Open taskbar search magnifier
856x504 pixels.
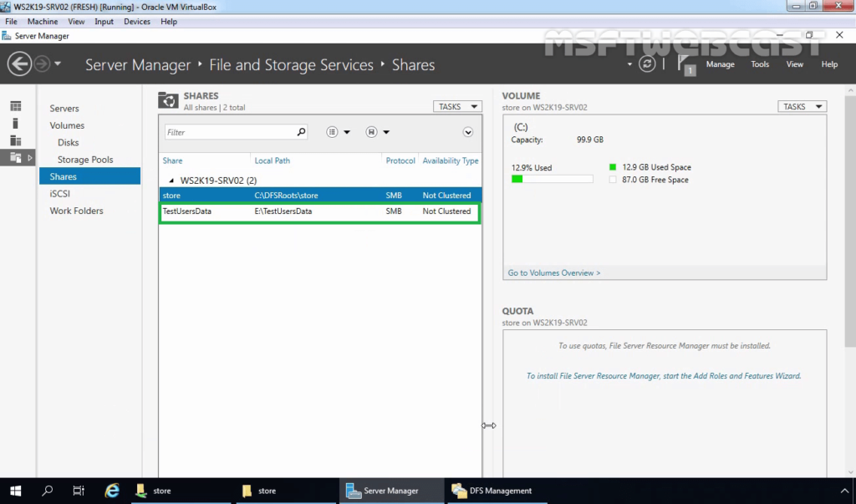click(x=48, y=491)
